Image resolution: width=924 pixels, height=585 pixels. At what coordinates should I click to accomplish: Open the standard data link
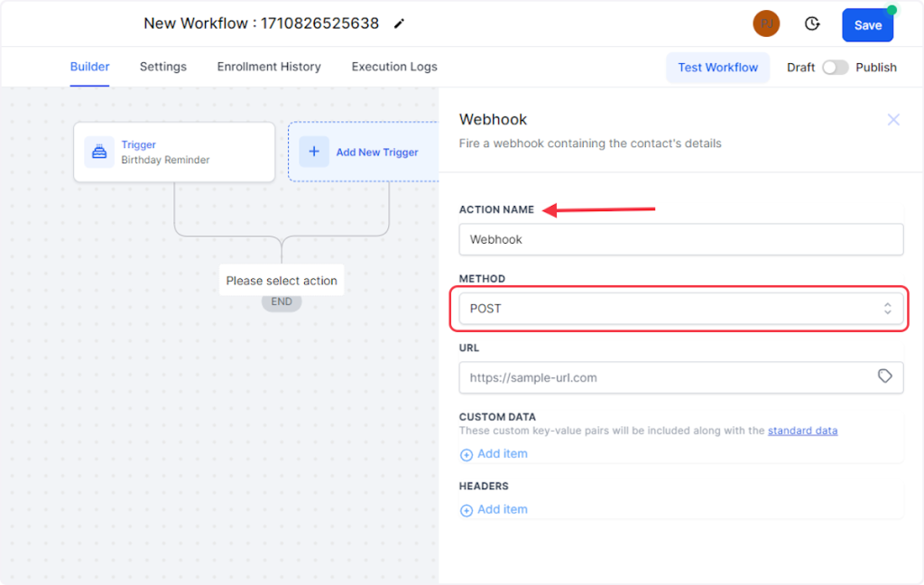click(x=802, y=431)
